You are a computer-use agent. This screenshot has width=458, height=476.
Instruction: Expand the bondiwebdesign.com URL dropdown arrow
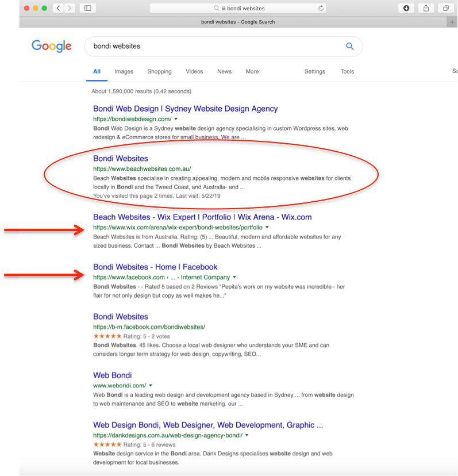point(176,118)
